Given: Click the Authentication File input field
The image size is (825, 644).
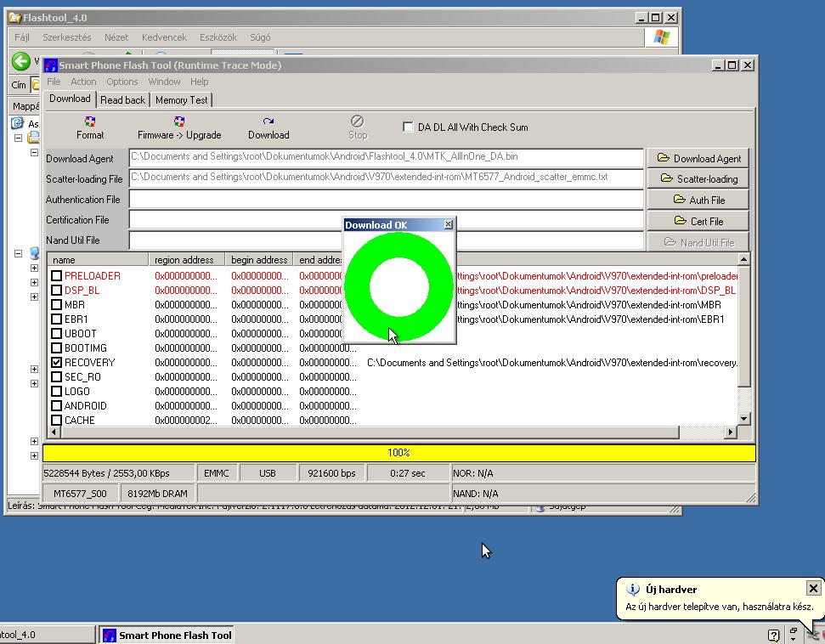Looking at the screenshot, I should (387, 199).
